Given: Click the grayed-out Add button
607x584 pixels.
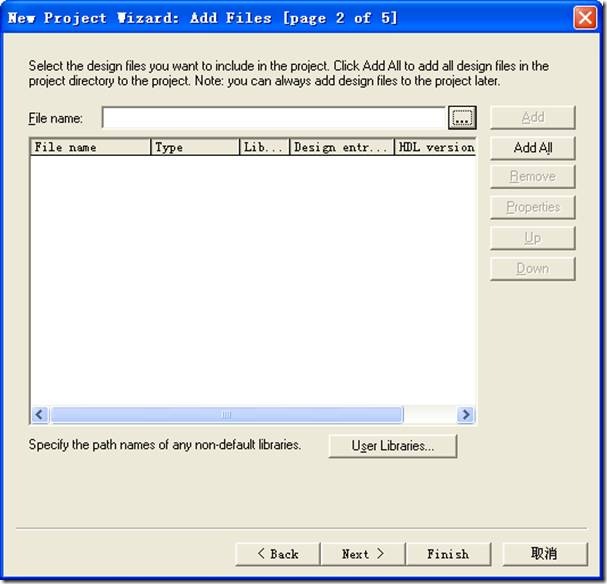Looking at the screenshot, I should point(532,117).
